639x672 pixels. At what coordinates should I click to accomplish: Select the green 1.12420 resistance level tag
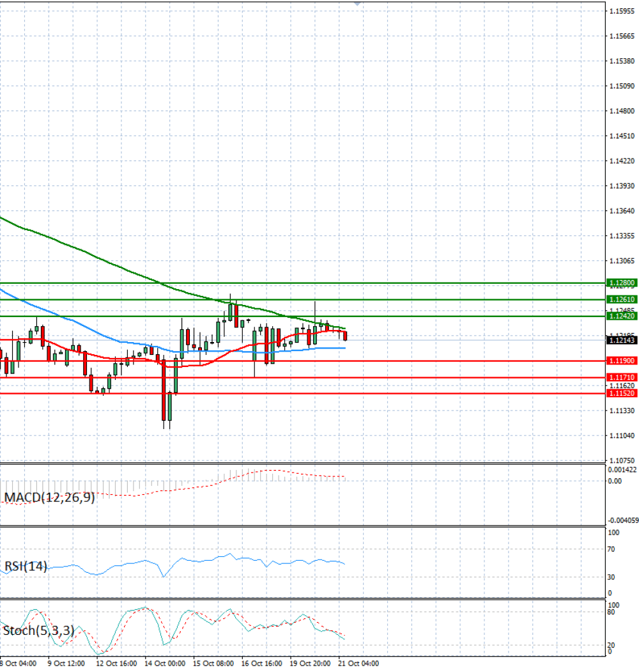[622, 316]
